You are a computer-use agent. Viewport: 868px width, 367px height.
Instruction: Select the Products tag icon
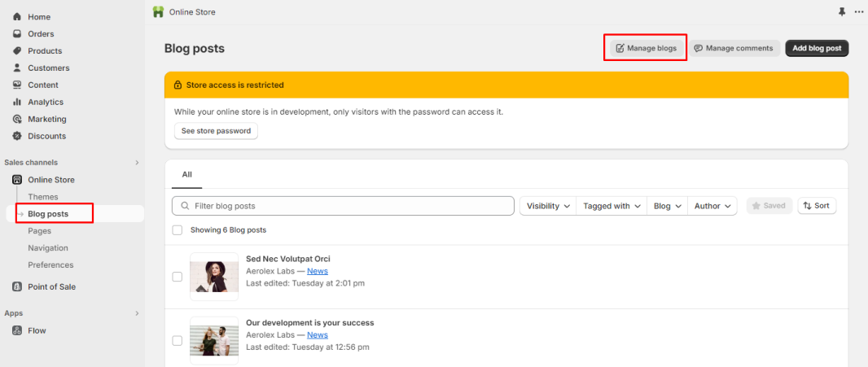pos(16,51)
